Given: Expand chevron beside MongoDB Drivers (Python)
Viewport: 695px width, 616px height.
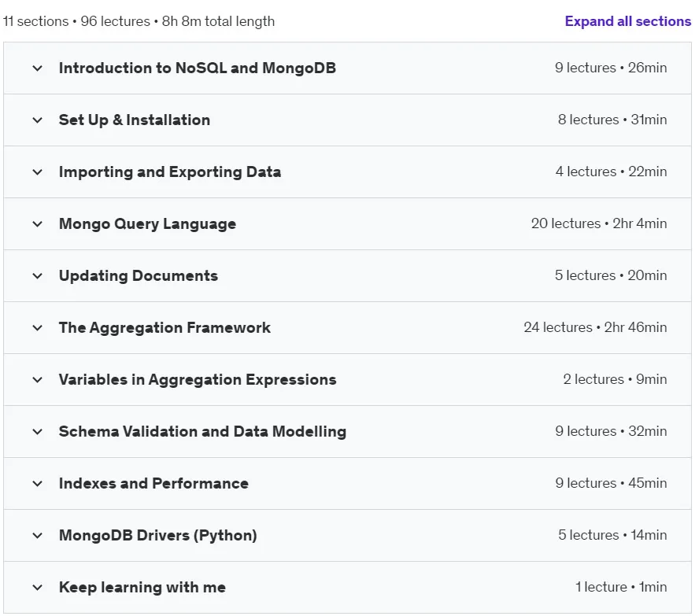Looking at the screenshot, I should click(x=38, y=535).
